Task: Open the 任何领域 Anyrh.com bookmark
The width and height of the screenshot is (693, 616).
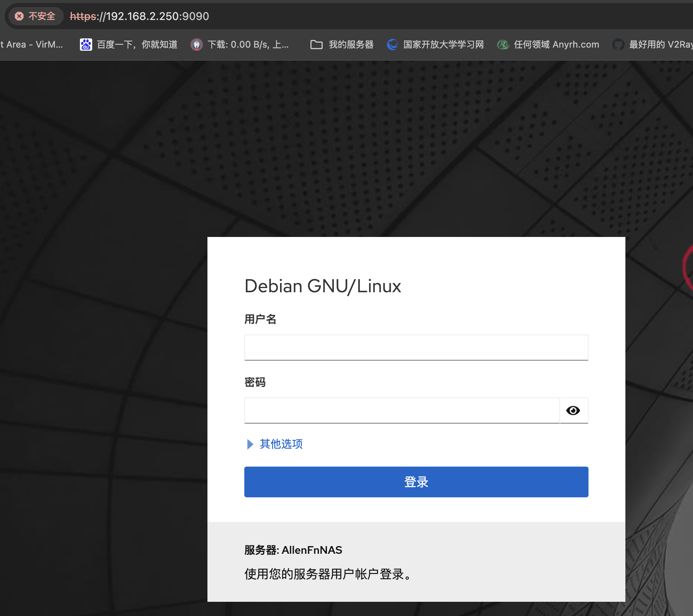Action: pos(548,45)
